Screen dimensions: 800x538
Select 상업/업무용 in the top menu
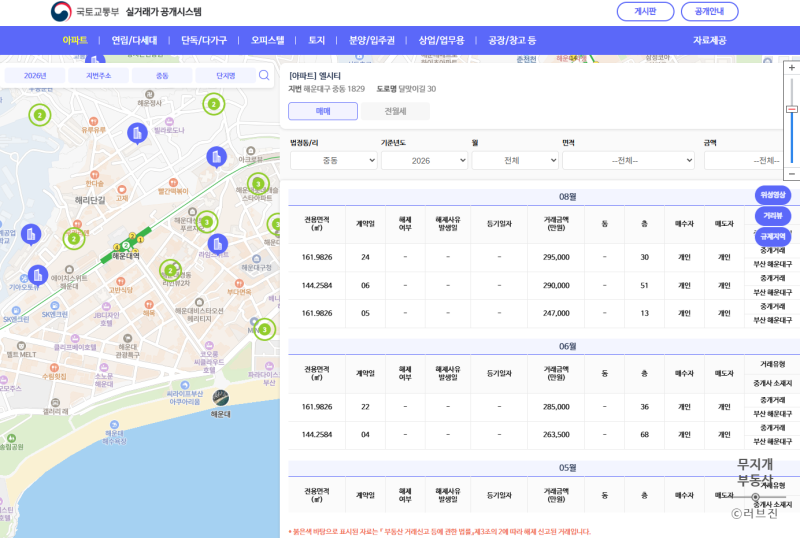pos(441,40)
